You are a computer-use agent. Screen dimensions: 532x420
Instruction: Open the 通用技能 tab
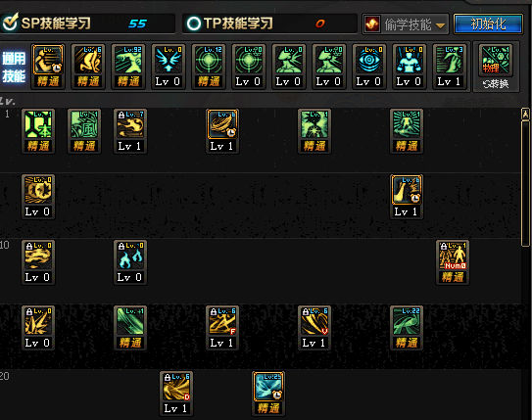(14, 68)
